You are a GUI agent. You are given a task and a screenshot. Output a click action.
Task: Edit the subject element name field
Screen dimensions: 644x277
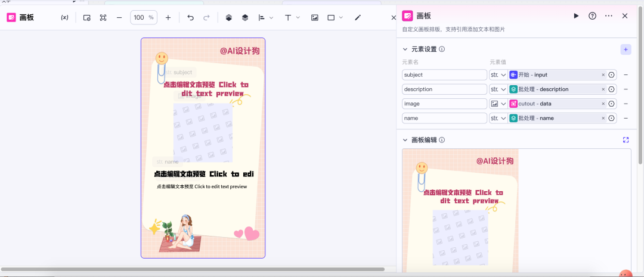[x=444, y=75]
